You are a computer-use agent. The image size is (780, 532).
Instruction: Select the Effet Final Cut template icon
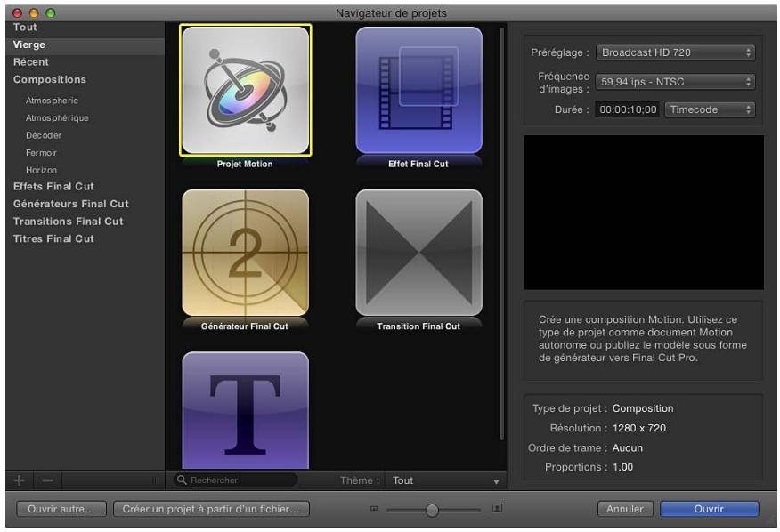point(418,90)
